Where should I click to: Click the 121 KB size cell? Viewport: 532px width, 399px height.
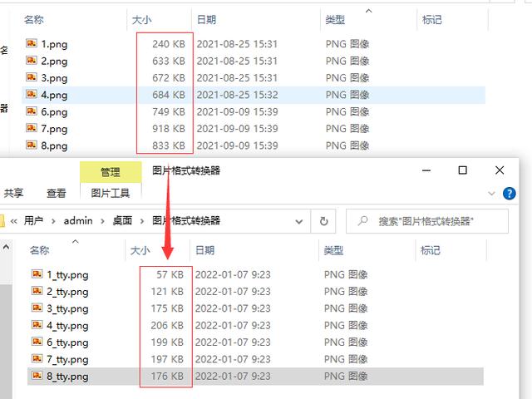[x=167, y=292]
